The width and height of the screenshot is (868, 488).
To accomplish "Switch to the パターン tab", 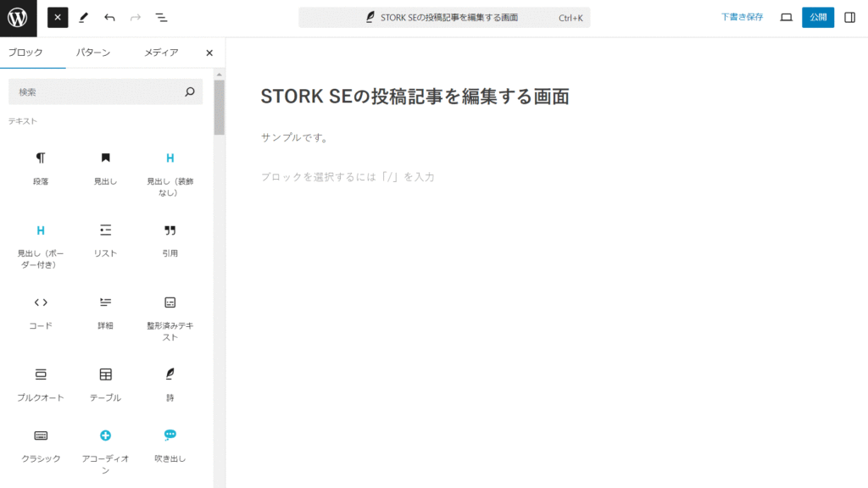I will 93,53.
